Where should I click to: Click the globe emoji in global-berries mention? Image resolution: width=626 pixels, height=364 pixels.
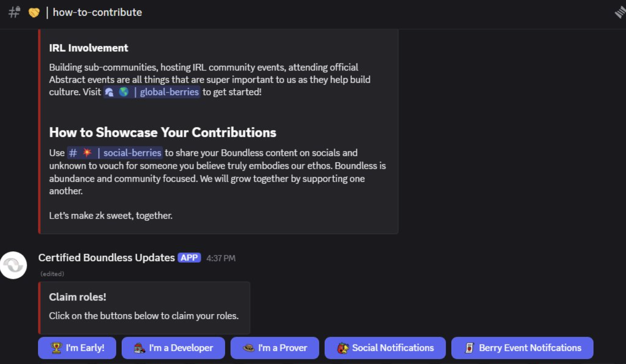(x=124, y=92)
